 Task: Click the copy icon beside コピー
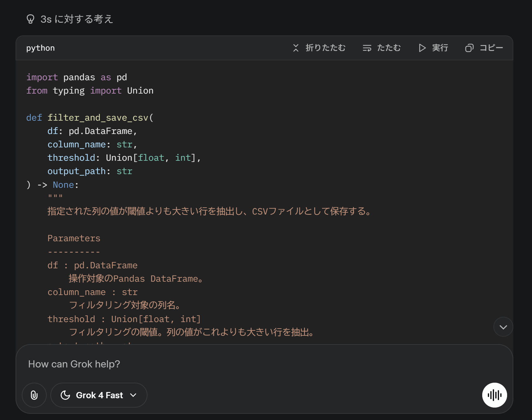(x=469, y=48)
